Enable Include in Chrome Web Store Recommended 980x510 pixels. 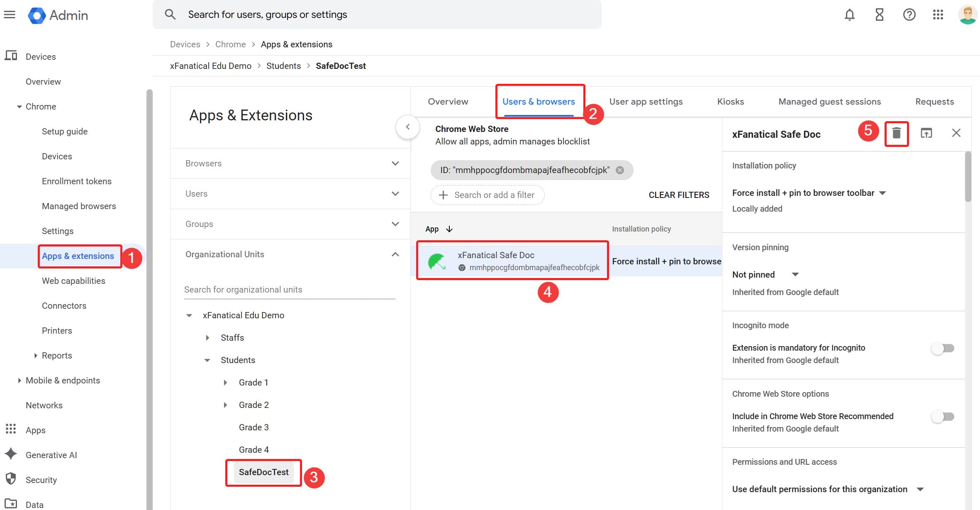point(942,417)
